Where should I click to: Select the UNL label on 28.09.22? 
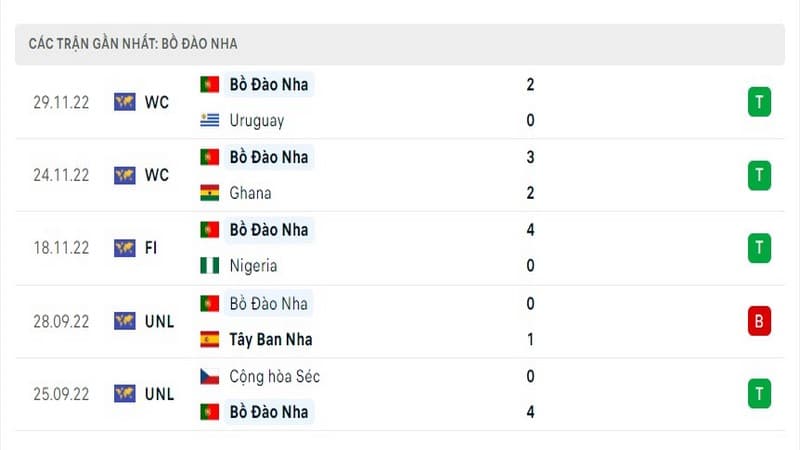[159, 321]
